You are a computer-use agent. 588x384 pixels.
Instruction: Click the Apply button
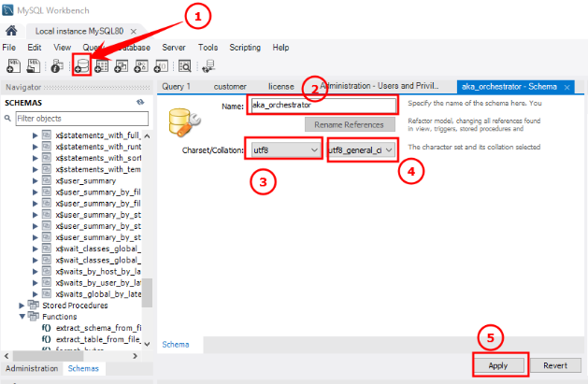pyautogui.click(x=498, y=365)
